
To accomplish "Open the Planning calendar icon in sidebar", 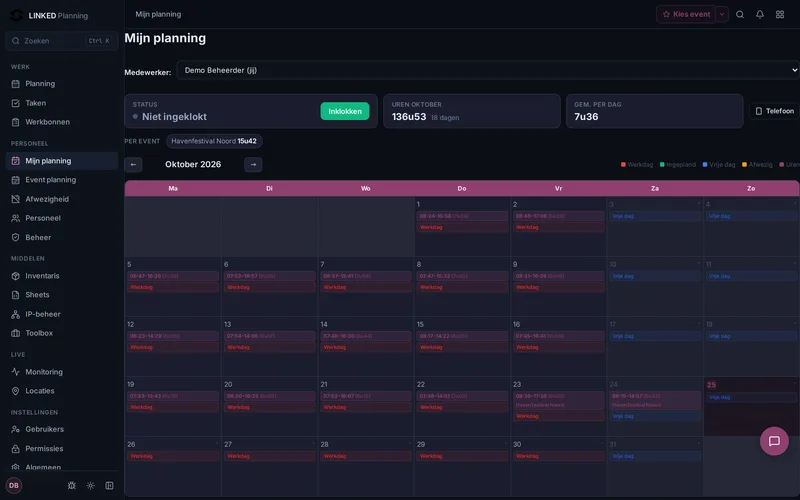I will click(16, 84).
